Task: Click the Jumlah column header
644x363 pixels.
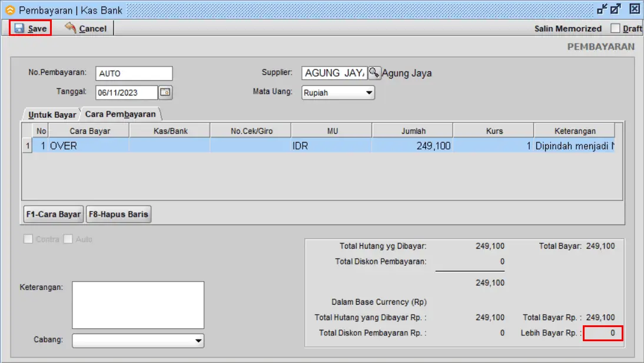Action: [413, 131]
